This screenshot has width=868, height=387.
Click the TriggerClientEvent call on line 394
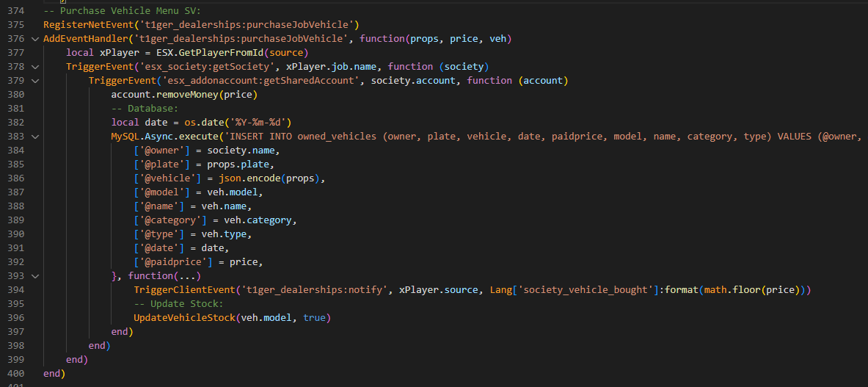[x=183, y=290]
